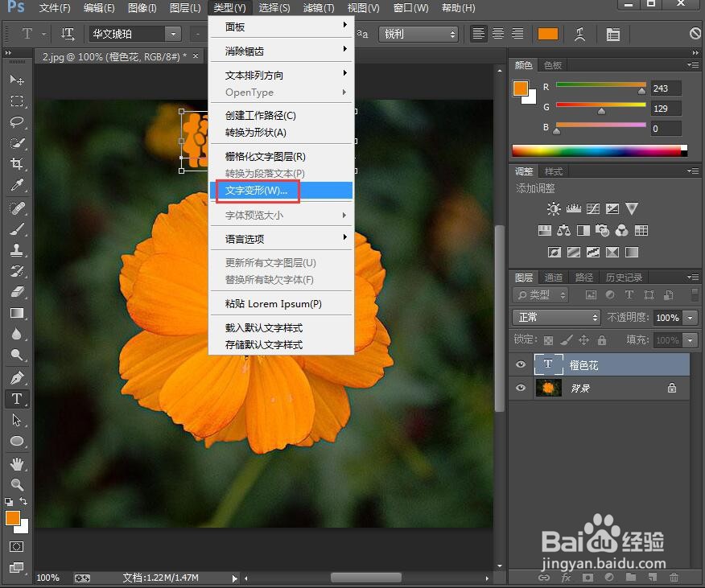Image resolution: width=705 pixels, height=588 pixels.
Task: Toggle text orientation in options bar
Action: tap(68, 34)
